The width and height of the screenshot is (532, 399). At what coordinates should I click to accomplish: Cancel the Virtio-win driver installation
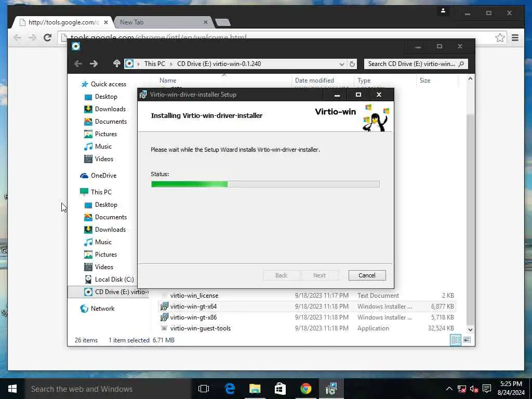(x=367, y=275)
